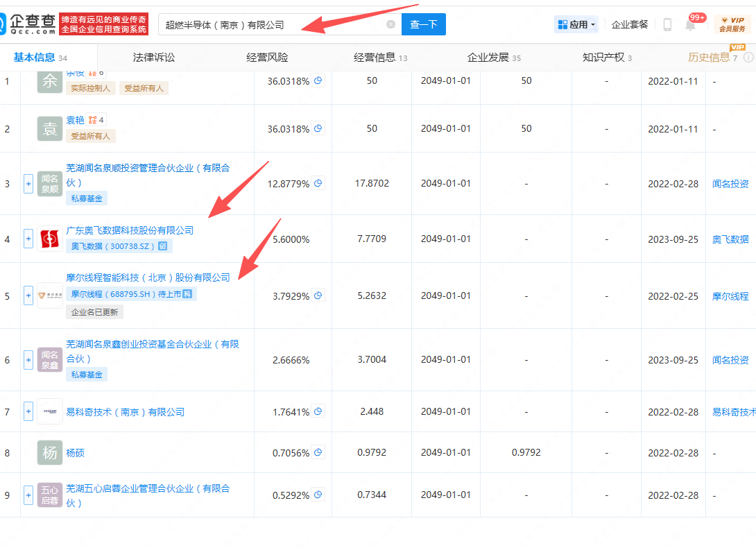Viewport: 756px width, 548px height.
Task: Open share chart icon beside 3.7929%
Action: tap(318, 296)
